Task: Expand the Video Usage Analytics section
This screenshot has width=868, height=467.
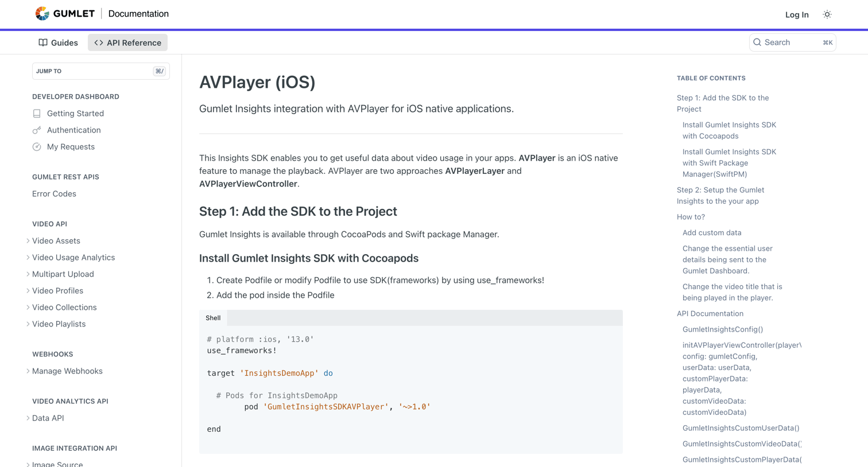Action: pyautogui.click(x=28, y=258)
